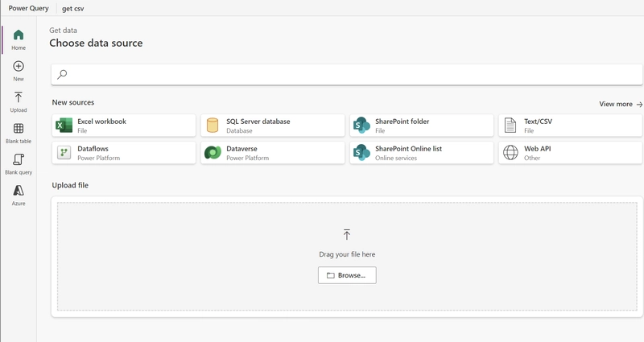Click the Upload file heading
The image size is (644, 342).
coord(70,185)
